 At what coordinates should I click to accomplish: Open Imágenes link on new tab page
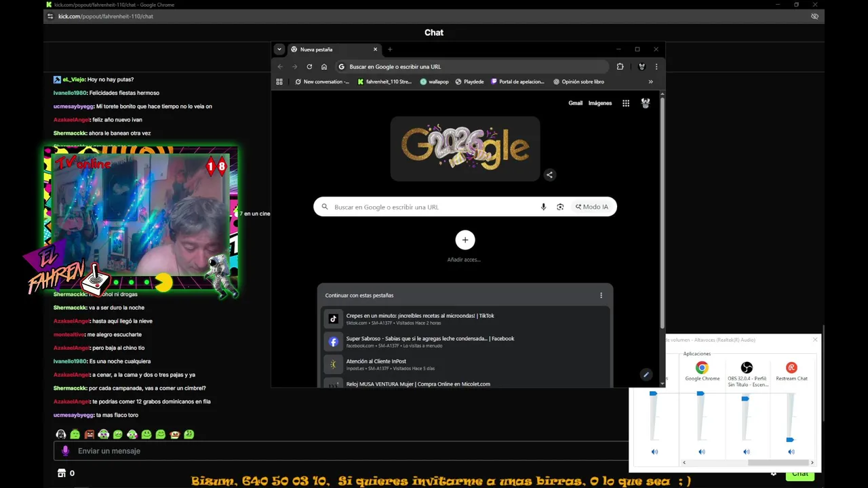coord(600,103)
